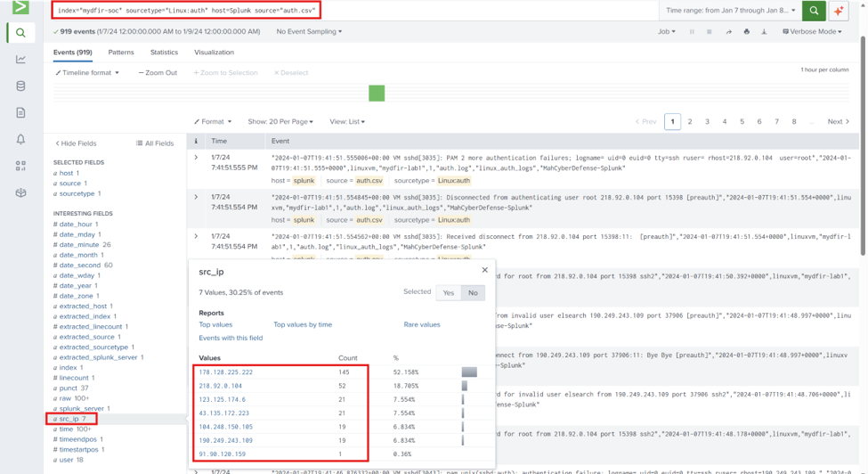The width and height of the screenshot is (868, 474).
Task: Open the Verbose Mode dropdown
Action: coord(812,31)
